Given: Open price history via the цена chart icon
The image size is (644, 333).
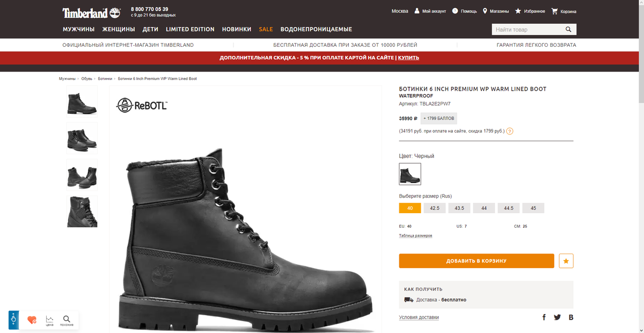Looking at the screenshot, I should 48,320.
